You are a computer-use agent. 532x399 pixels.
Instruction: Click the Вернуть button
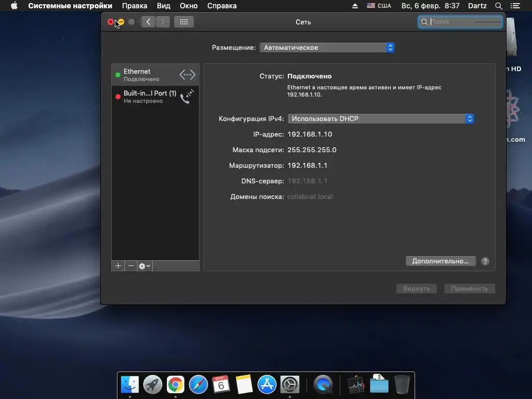point(417,289)
